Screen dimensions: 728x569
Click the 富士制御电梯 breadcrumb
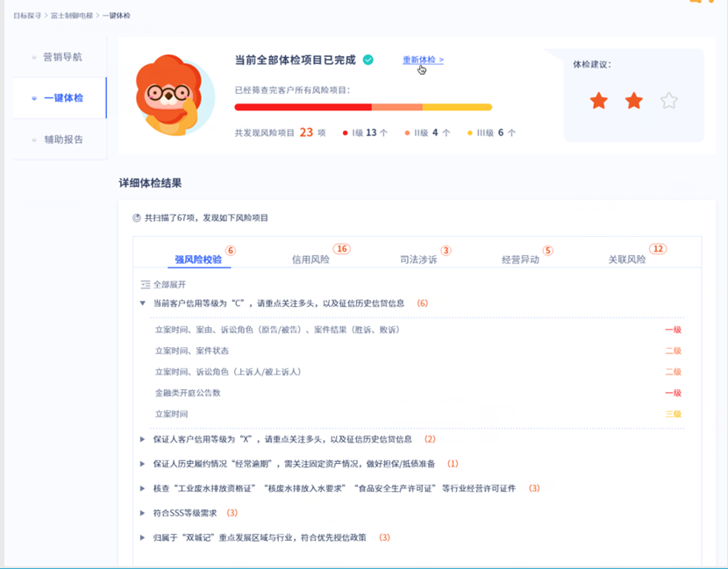pyautogui.click(x=72, y=15)
